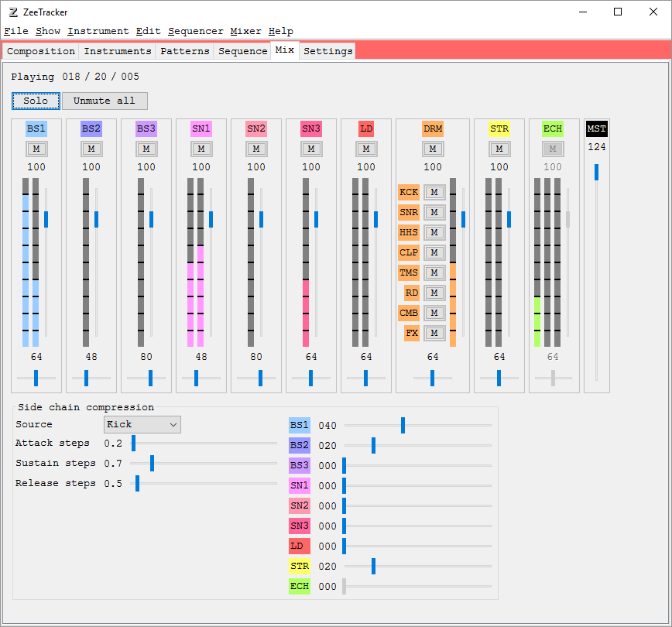The image size is (672, 627).
Task: Click the Solo button
Action: click(x=36, y=101)
